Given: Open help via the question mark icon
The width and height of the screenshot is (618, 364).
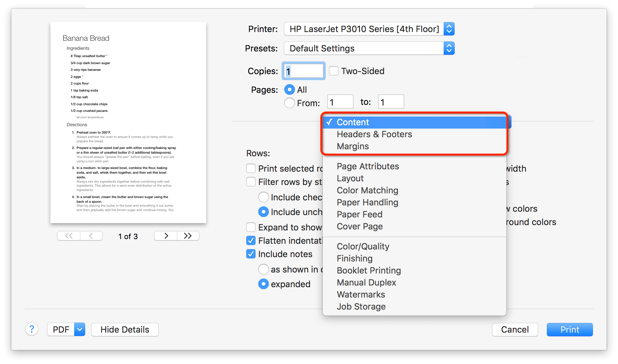Looking at the screenshot, I should (x=32, y=329).
